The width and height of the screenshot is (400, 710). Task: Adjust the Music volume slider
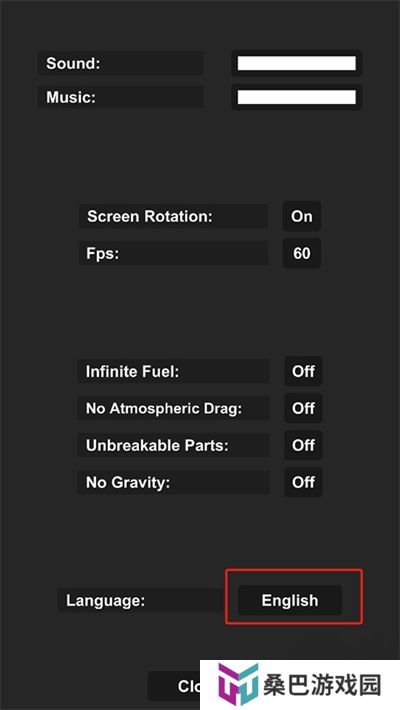click(297, 97)
